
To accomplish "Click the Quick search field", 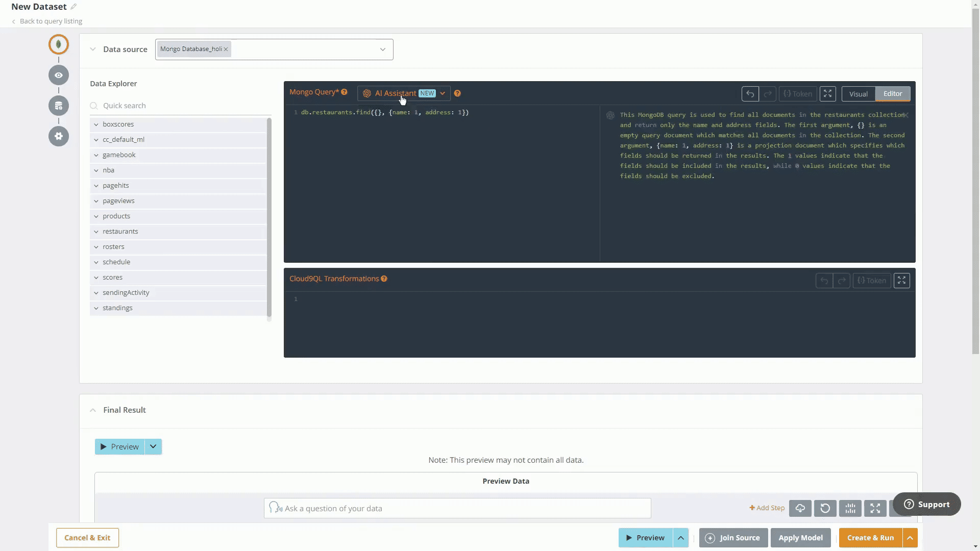I will click(x=181, y=106).
